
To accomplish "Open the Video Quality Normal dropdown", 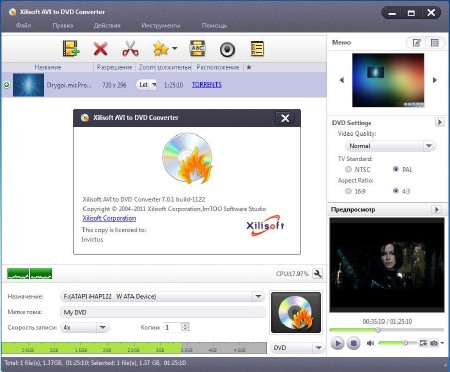I will click(390, 146).
